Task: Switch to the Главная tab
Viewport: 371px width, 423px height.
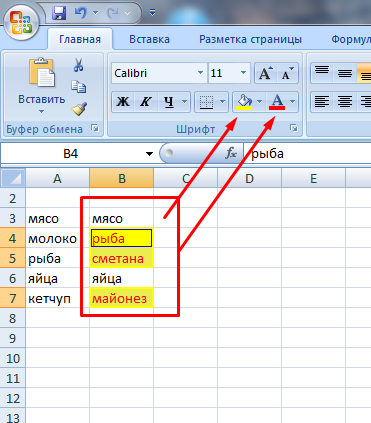Action: [x=80, y=39]
